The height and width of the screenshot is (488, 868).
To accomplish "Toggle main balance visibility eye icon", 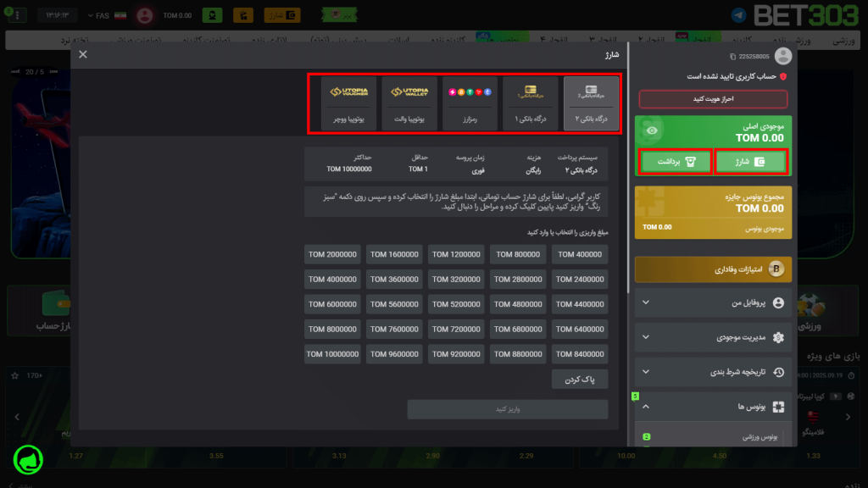I will (x=651, y=130).
